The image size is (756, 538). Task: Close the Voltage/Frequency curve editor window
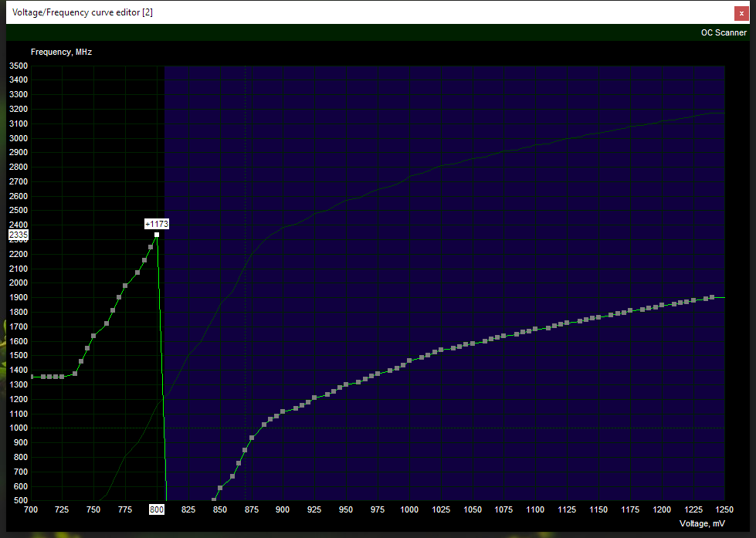coord(741,13)
